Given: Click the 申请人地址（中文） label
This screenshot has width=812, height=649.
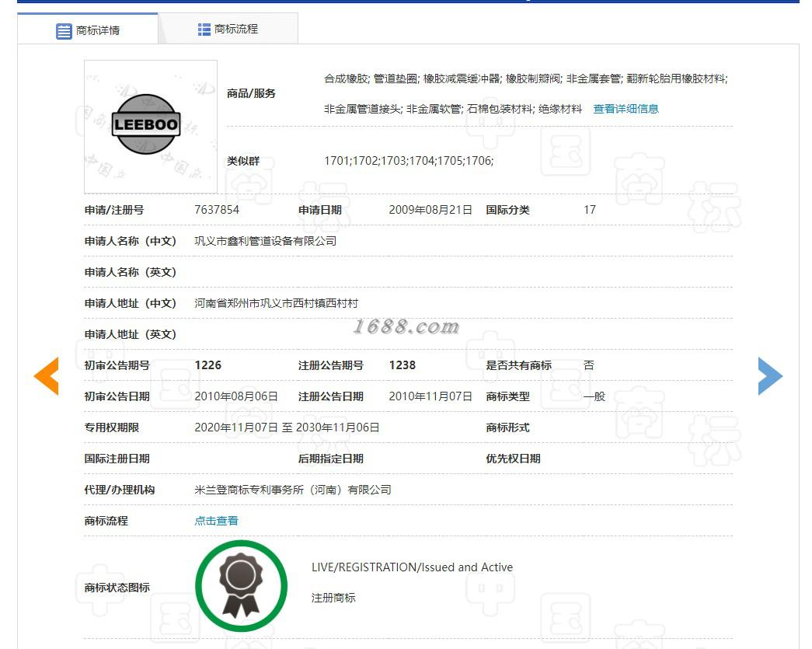Looking at the screenshot, I should pyautogui.click(x=131, y=303).
